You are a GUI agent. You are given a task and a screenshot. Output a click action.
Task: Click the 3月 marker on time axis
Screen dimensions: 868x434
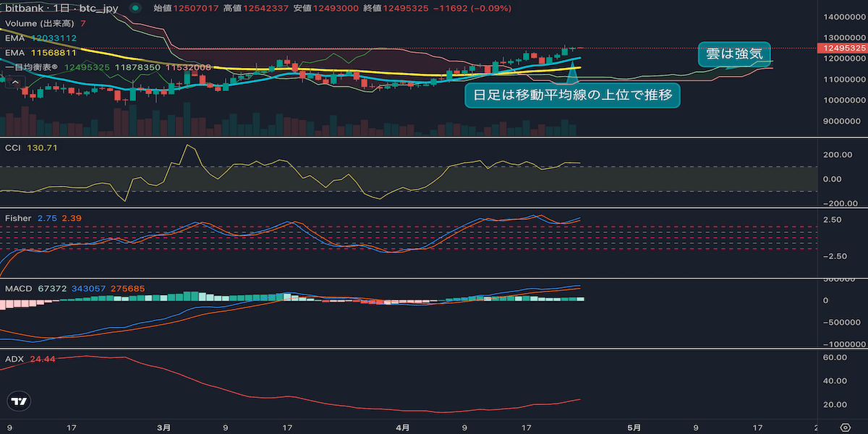tap(164, 427)
